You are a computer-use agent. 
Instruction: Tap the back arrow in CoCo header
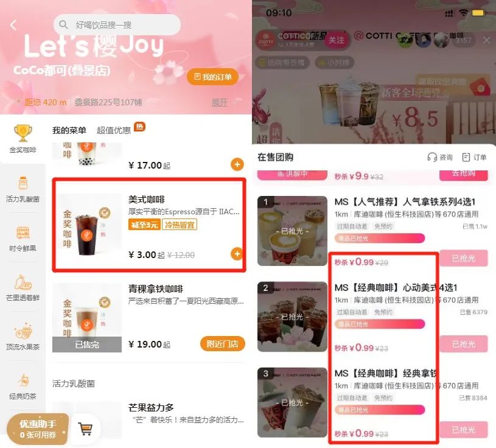13,25
